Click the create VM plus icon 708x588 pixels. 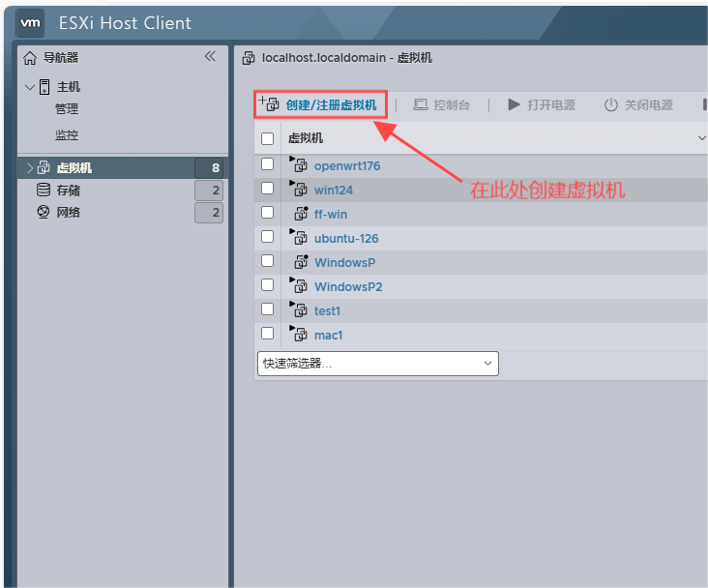tap(268, 103)
